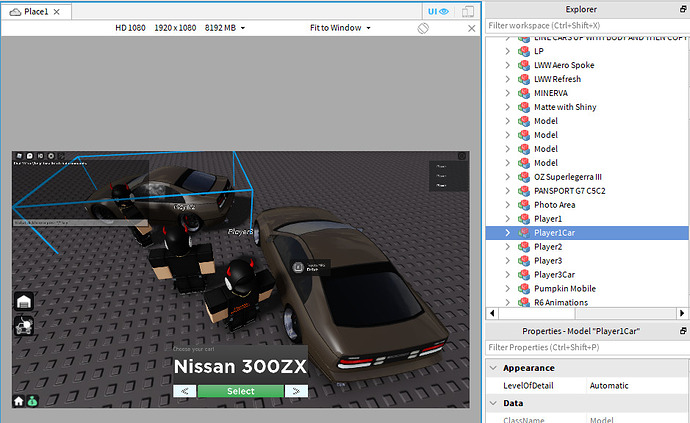Image resolution: width=690 pixels, height=423 pixels.
Task: Click the model icon beside Player2
Action: 524,247
